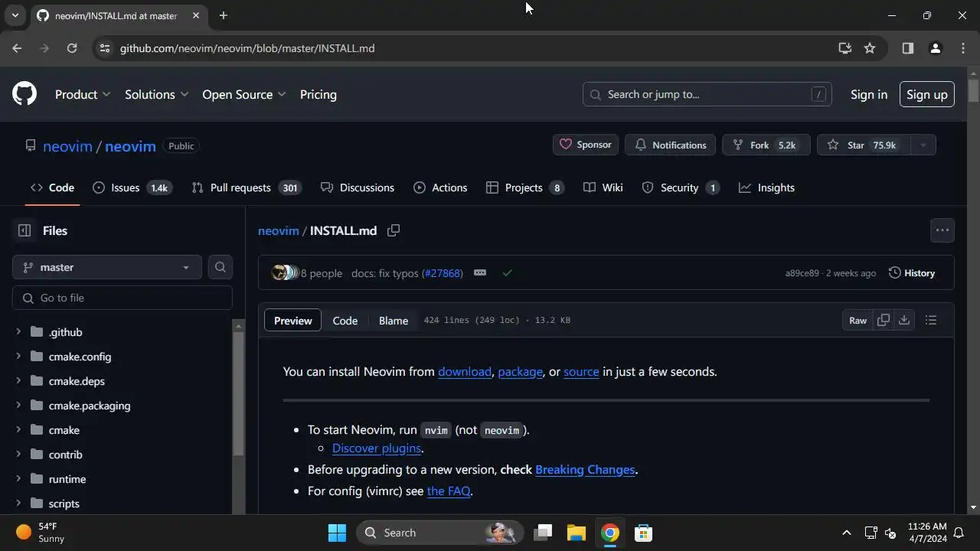Open the GitHub home logo
This screenshot has width=980, height=551.
[24, 94]
